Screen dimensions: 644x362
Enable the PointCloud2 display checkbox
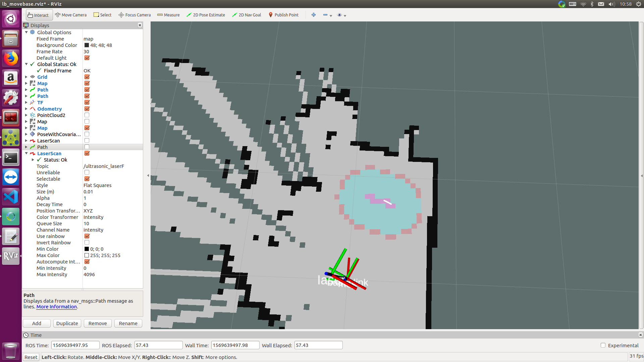87,115
